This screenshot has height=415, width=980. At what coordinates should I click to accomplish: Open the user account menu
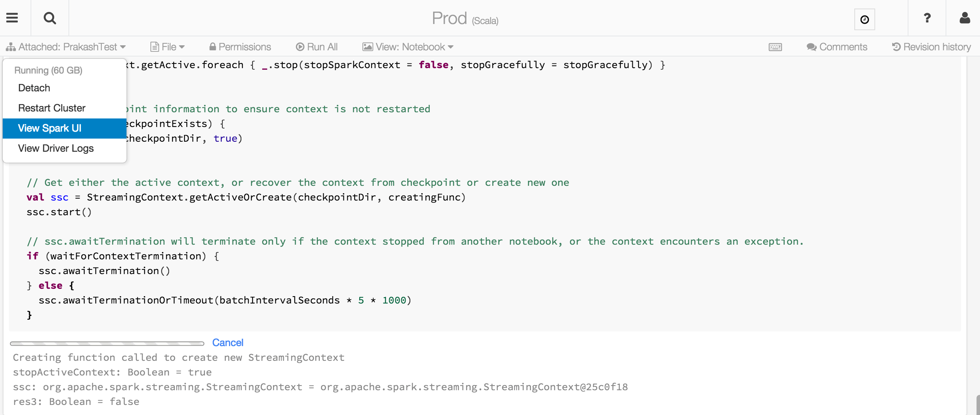(x=965, y=18)
